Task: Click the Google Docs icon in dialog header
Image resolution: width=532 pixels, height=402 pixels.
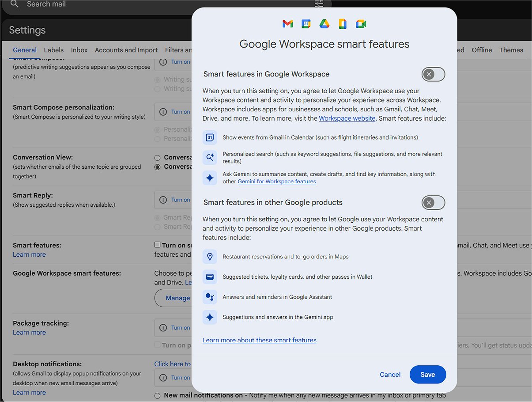Action: [343, 24]
